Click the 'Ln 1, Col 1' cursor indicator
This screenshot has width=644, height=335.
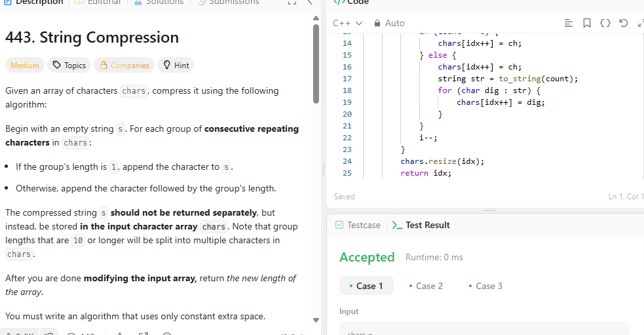(626, 197)
